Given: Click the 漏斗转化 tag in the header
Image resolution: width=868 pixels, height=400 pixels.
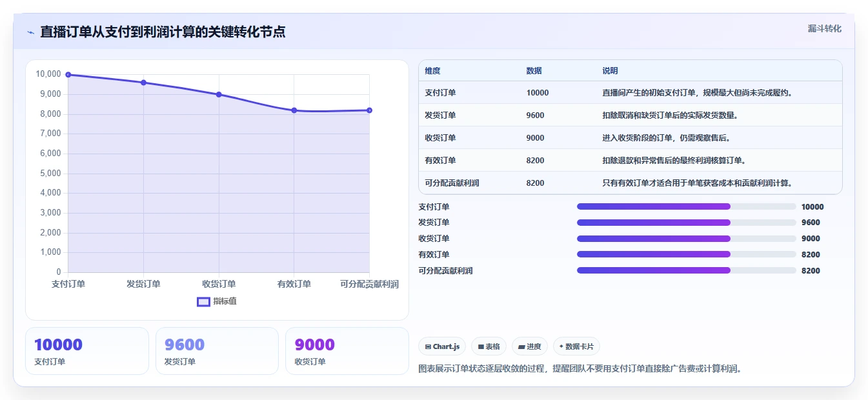Looking at the screenshot, I should 824,28.
